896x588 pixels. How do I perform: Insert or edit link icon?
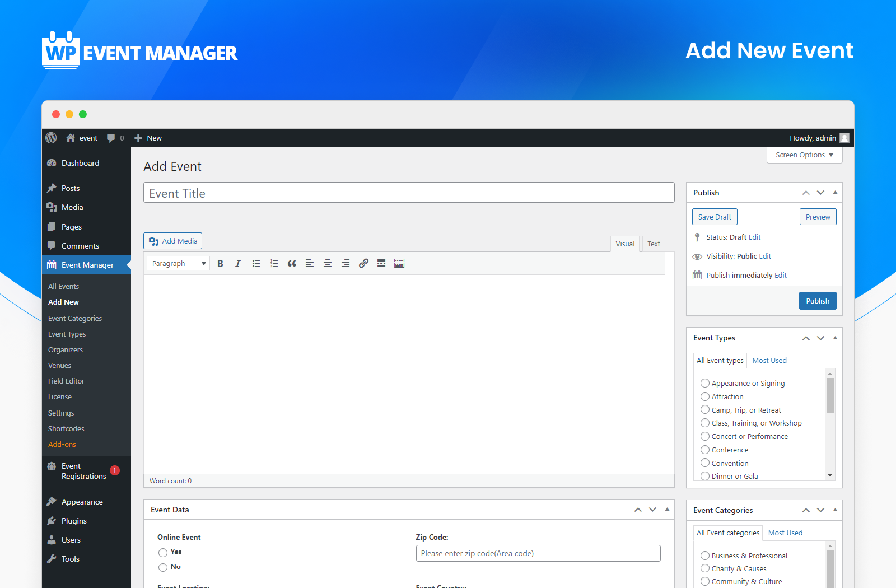363,263
